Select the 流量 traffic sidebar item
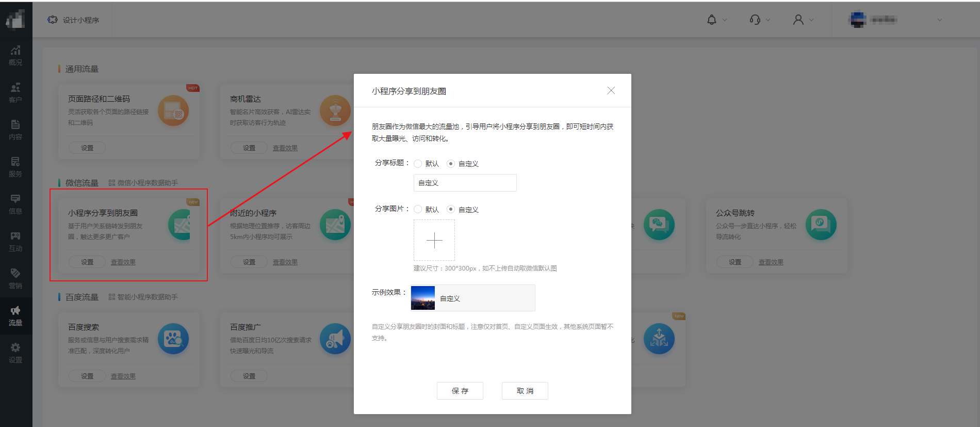Screen dimensions: 980x427 click(x=15, y=316)
